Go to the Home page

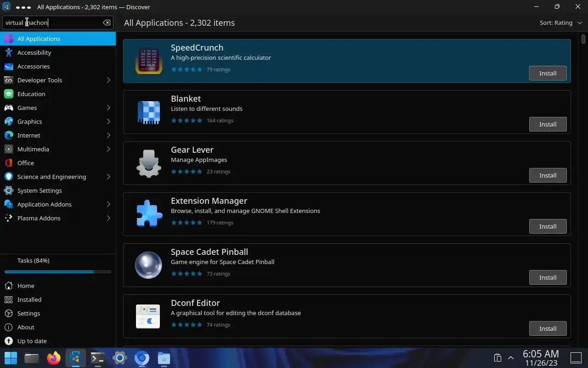pos(58,286)
